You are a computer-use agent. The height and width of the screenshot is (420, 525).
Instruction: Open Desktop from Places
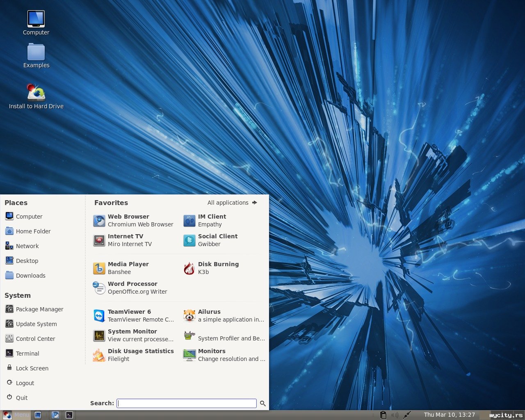click(22, 260)
